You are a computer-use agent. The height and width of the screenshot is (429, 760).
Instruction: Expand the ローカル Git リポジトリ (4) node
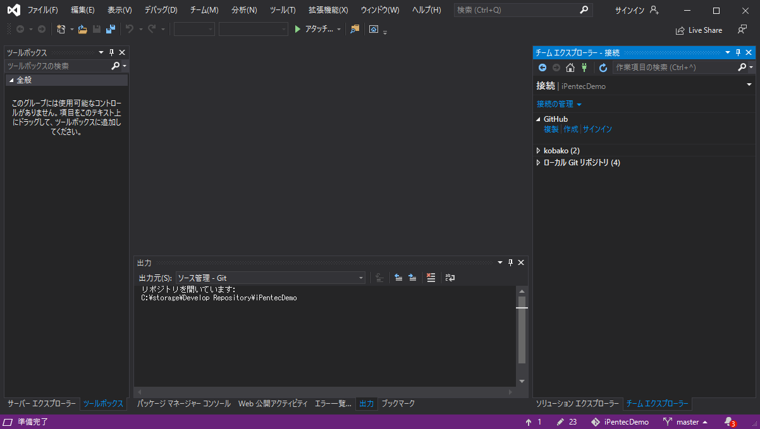[x=538, y=163]
